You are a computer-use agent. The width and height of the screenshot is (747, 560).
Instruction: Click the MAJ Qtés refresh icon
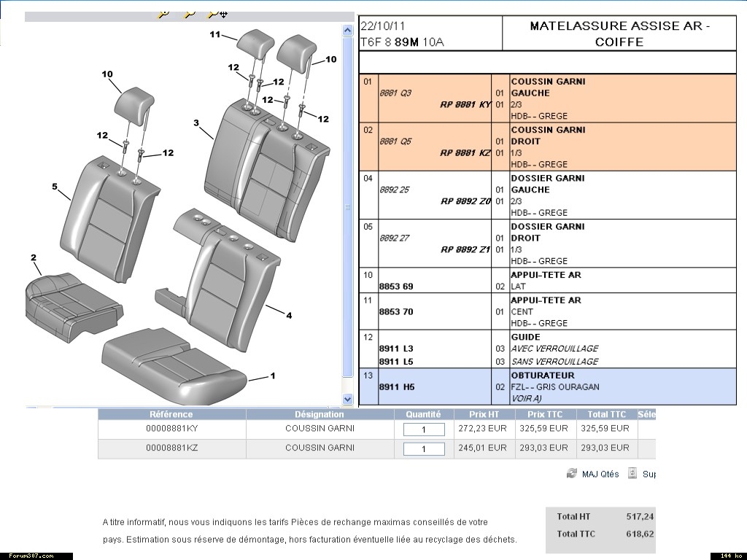(x=572, y=474)
